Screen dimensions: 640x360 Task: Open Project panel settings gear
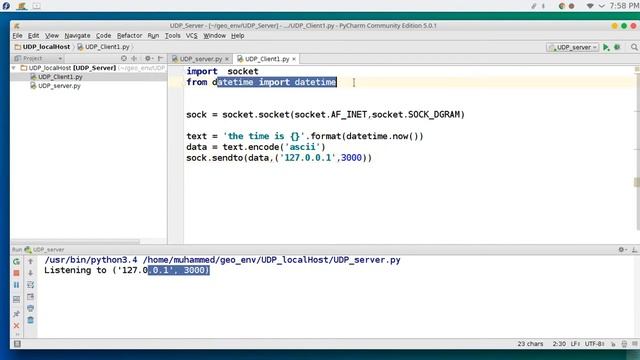[149, 59]
